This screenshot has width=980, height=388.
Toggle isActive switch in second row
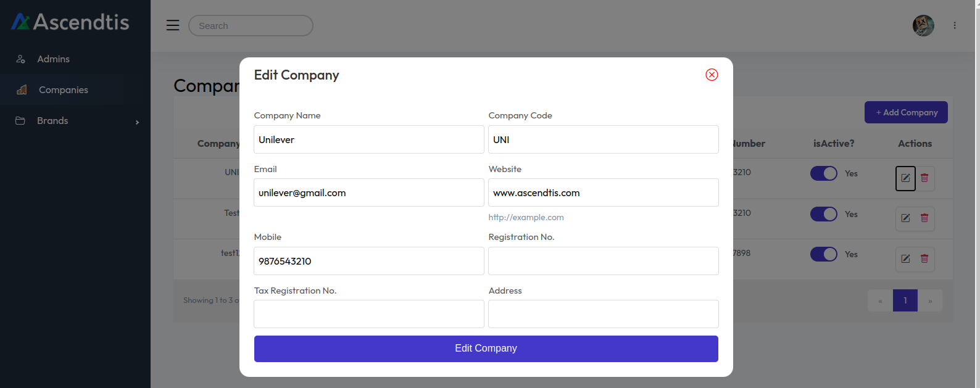(x=823, y=214)
